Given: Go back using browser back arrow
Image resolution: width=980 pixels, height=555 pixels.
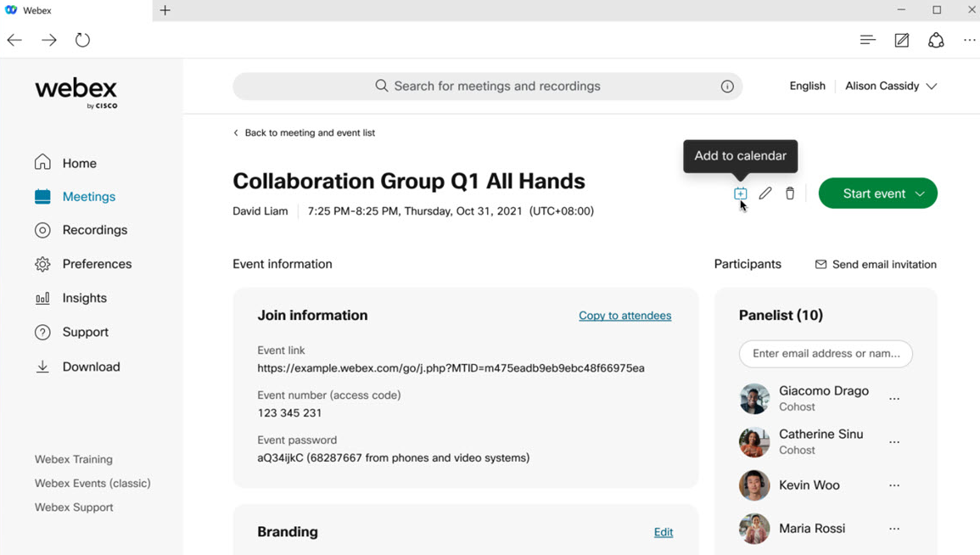Looking at the screenshot, I should pos(14,40).
